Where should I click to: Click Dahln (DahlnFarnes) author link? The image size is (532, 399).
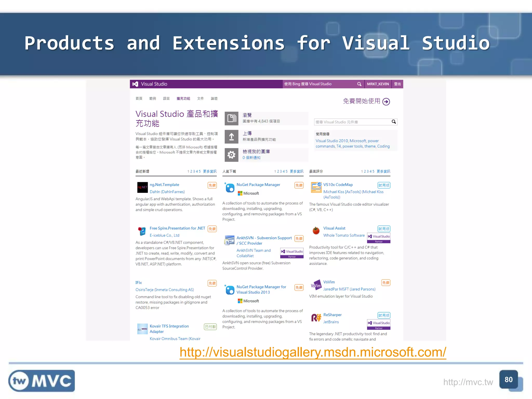click(167, 192)
